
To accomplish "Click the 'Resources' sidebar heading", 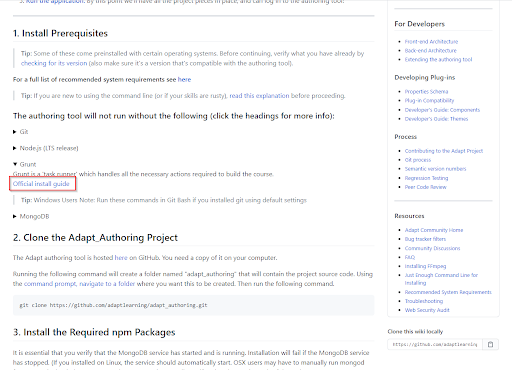I will [409, 216].
